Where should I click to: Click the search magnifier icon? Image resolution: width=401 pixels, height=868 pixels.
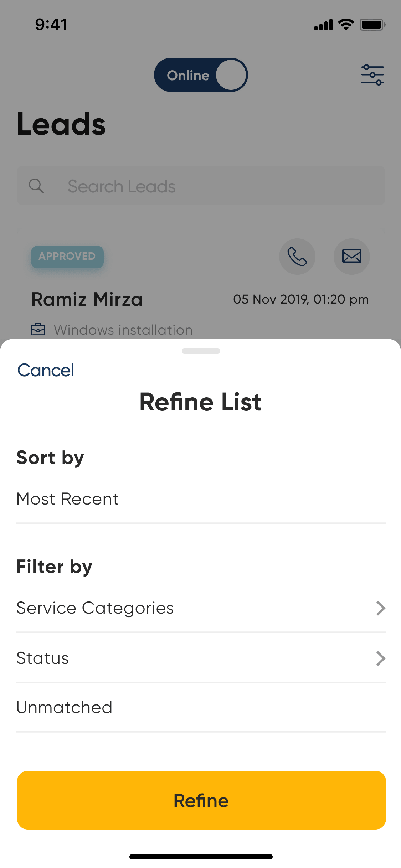(x=36, y=186)
